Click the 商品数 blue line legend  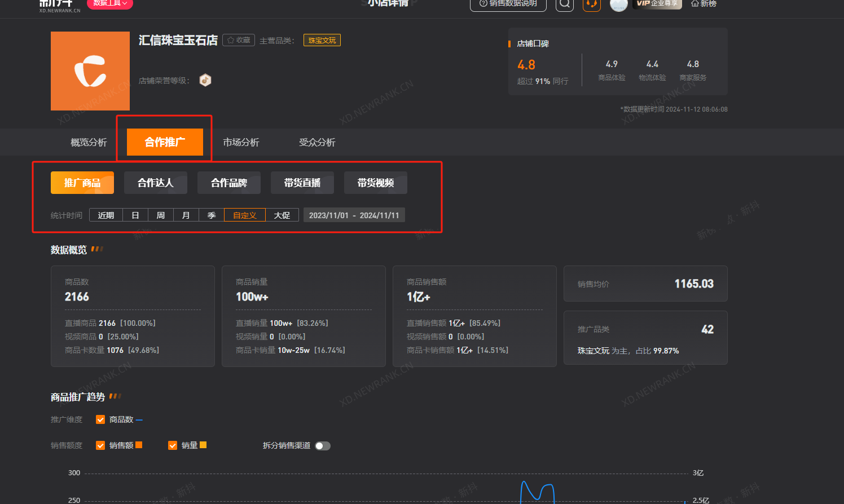pos(139,420)
